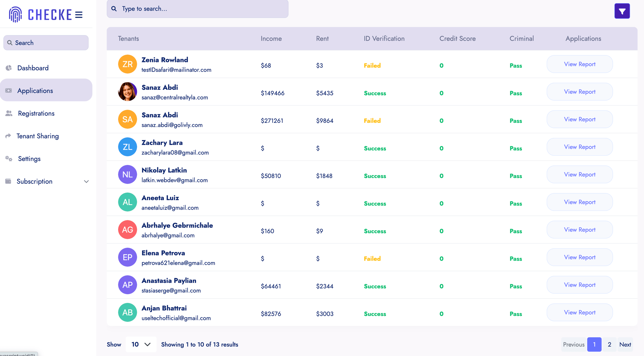The image size is (644, 356).
Task: Go to page 2 of results
Action: click(x=609, y=344)
